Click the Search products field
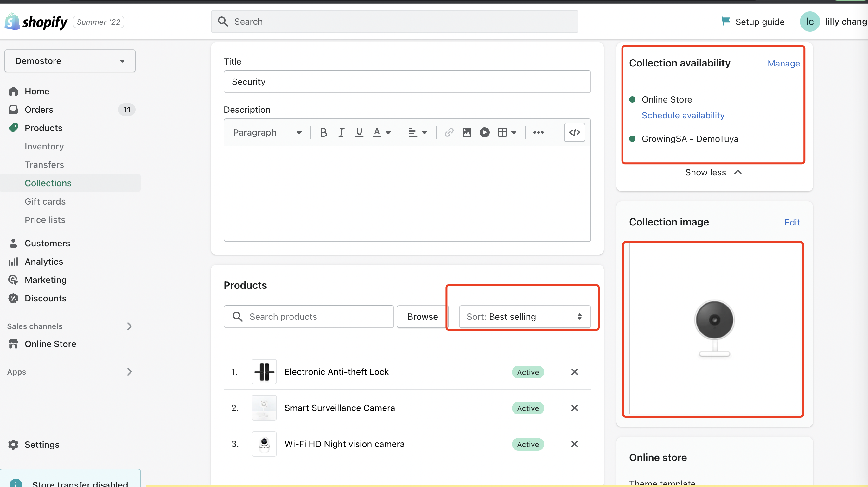Image resolution: width=868 pixels, height=487 pixels. (x=308, y=317)
